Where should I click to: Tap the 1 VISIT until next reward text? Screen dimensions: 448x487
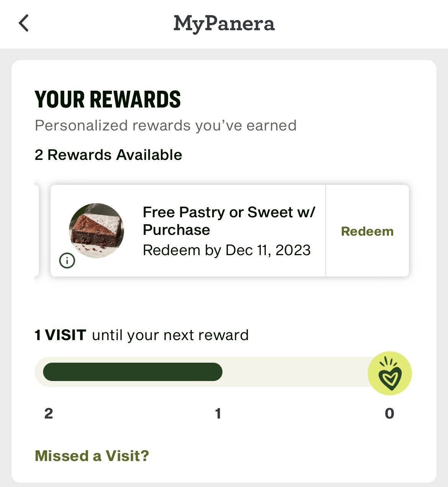[x=142, y=335]
